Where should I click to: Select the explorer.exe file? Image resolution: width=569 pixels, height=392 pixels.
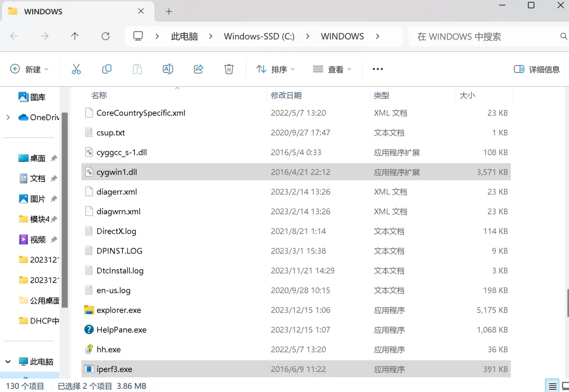(x=119, y=310)
